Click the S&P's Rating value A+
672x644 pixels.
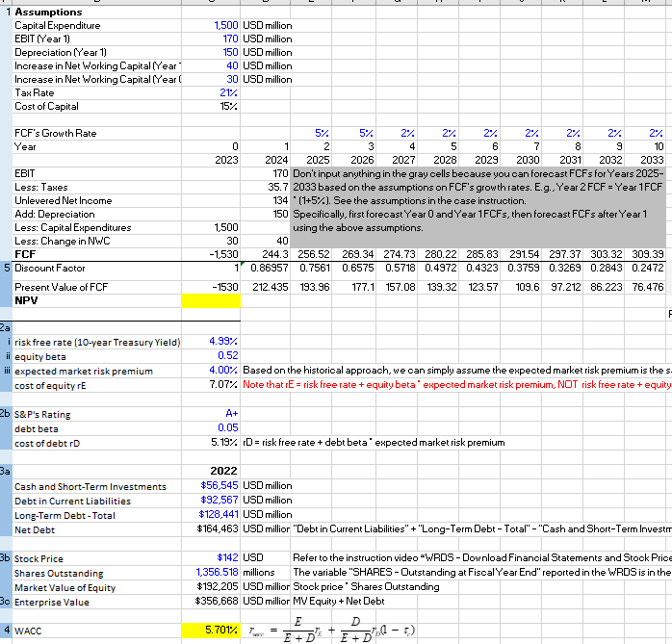tap(231, 414)
